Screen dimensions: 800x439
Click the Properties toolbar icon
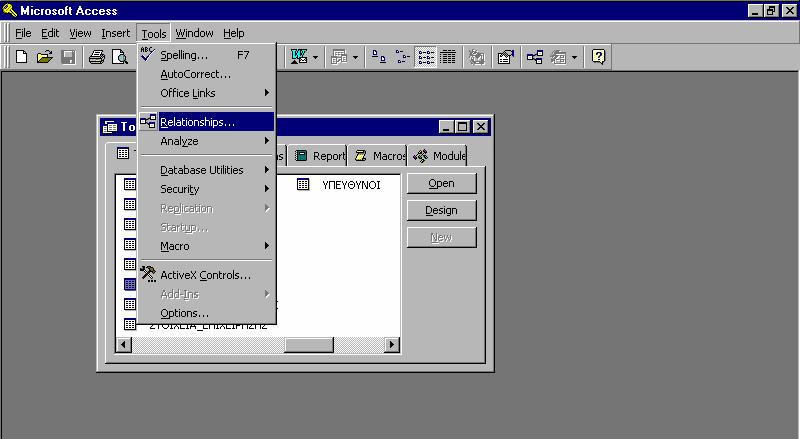(x=506, y=57)
